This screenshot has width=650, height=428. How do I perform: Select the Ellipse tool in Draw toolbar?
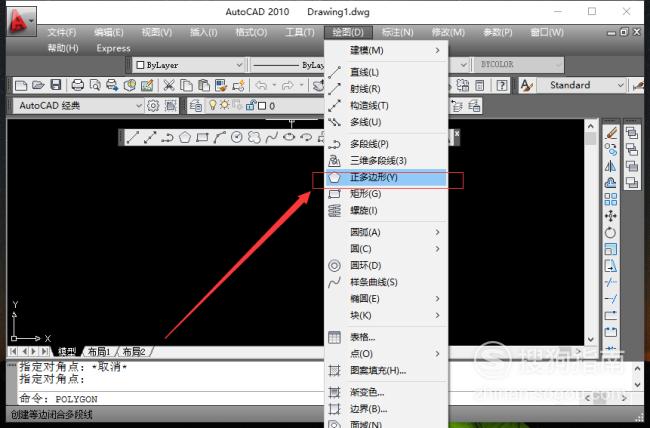(289, 137)
